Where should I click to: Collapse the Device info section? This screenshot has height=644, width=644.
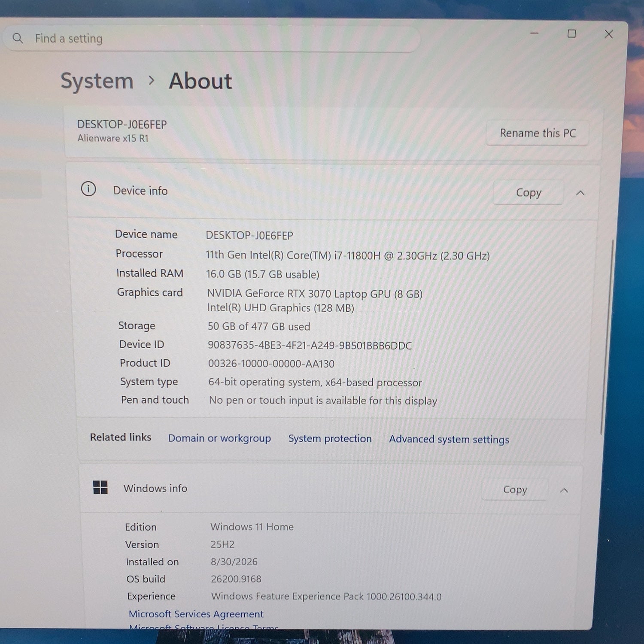tap(580, 193)
